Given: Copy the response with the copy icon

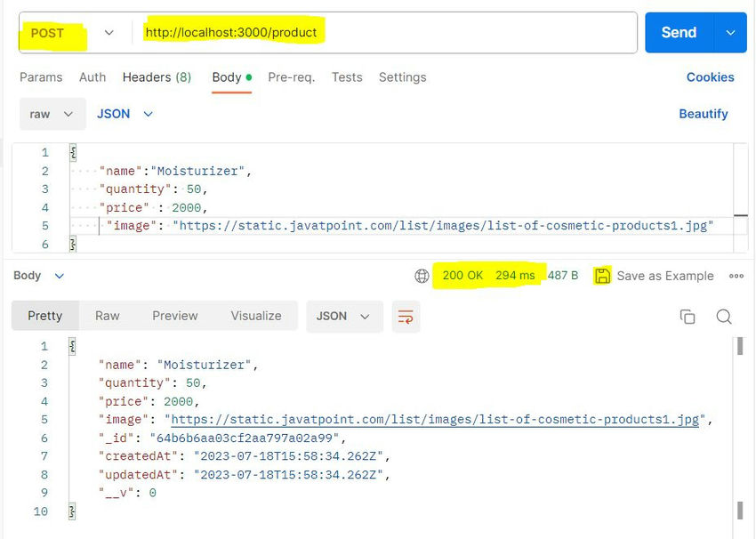Looking at the screenshot, I should coord(687,317).
